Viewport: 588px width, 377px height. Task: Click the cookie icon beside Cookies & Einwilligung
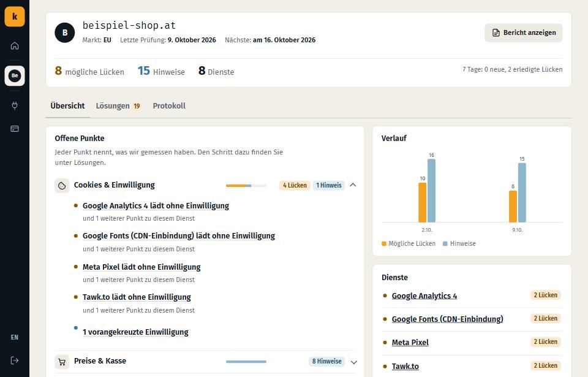click(62, 186)
